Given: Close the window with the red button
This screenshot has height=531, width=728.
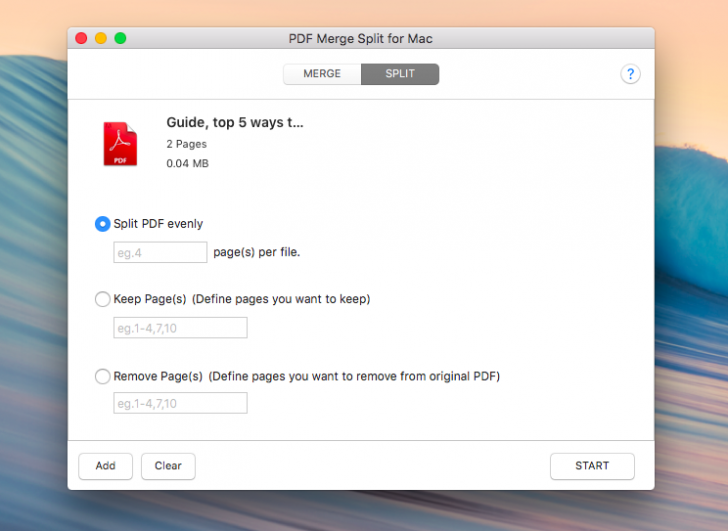Looking at the screenshot, I should (81, 38).
